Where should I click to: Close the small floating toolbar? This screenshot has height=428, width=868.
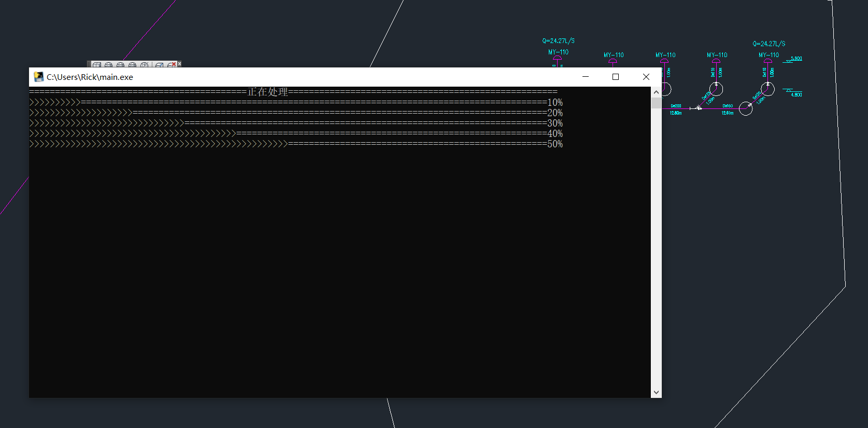point(179,63)
